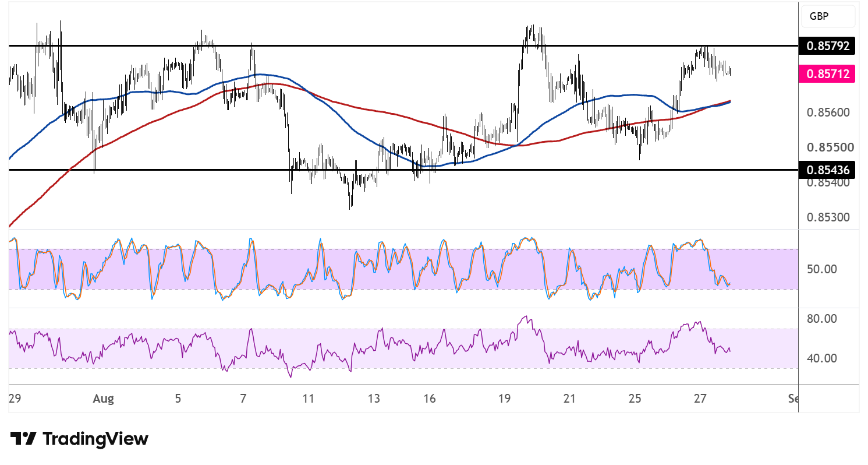Screen dimensions: 868x465
Task: Click the 27 date marker on time axis
Action: (x=700, y=399)
